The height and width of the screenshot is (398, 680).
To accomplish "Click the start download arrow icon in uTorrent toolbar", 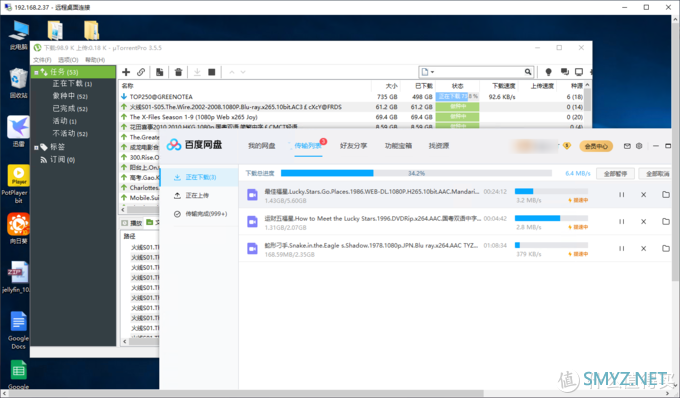I will [197, 72].
